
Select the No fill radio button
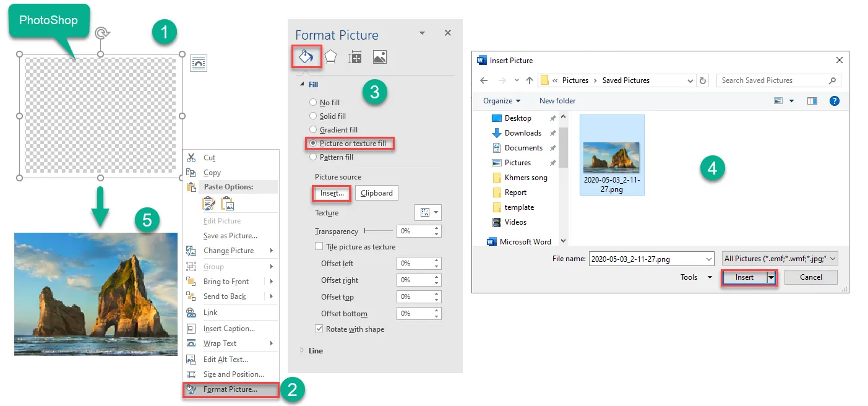click(313, 103)
